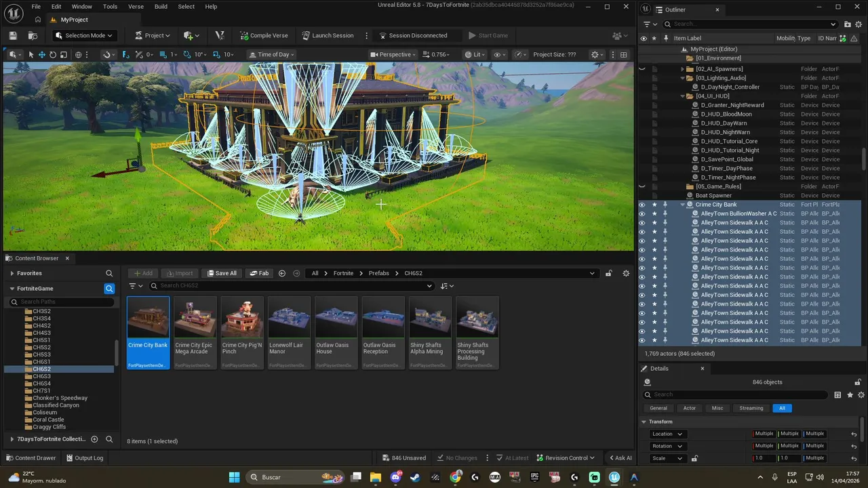Open Google Chrome from the taskbar

pos(455,477)
